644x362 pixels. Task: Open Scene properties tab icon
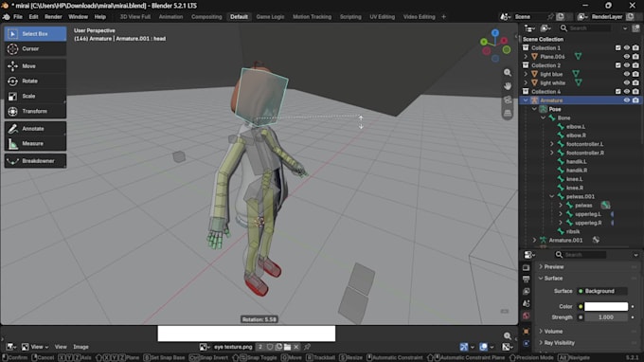(x=527, y=303)
